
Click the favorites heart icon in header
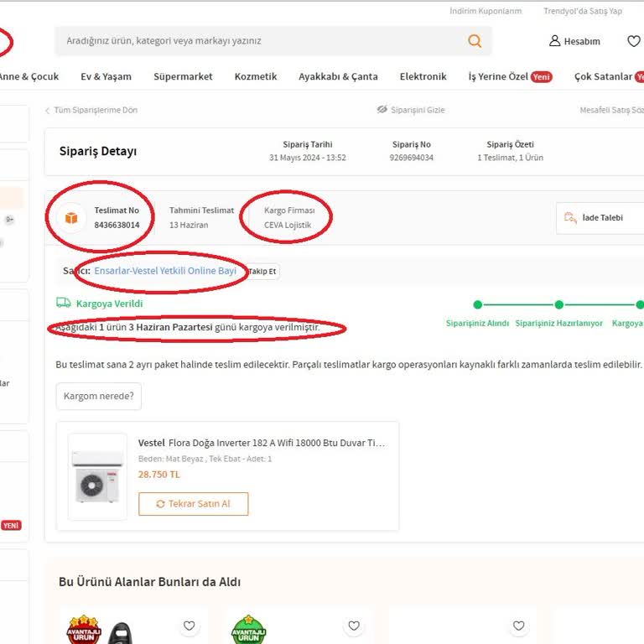point(634,41)
